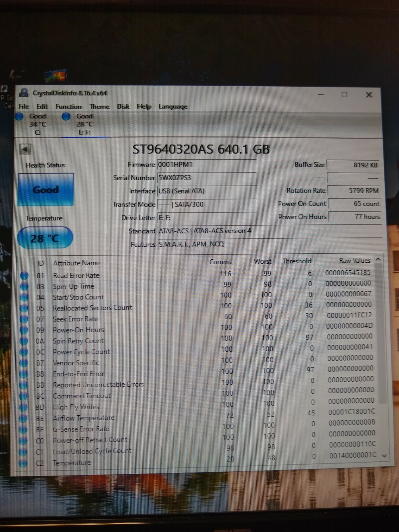The height and width of the screenshot is (532, 399).
Task: Maximize the CrystalDiskInfo window
Action: point(344,94)
